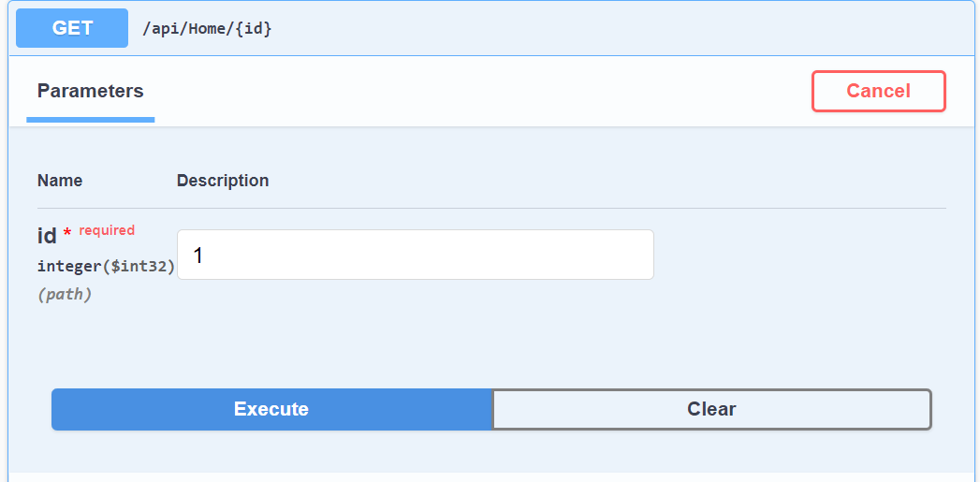Click inside the id value input field
Image resolution: width=980 pixels, height=482 pixels.
(x=415, y=255)
